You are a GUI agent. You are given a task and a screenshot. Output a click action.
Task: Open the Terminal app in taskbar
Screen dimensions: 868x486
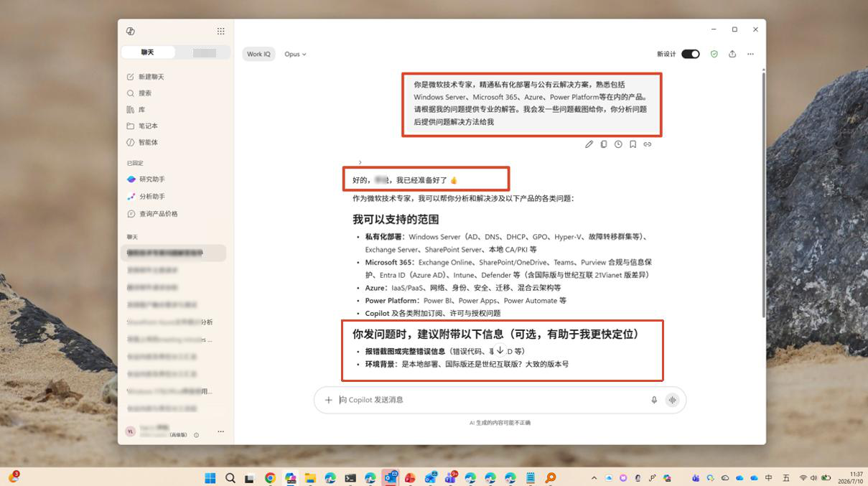click(x=350, y=477)
